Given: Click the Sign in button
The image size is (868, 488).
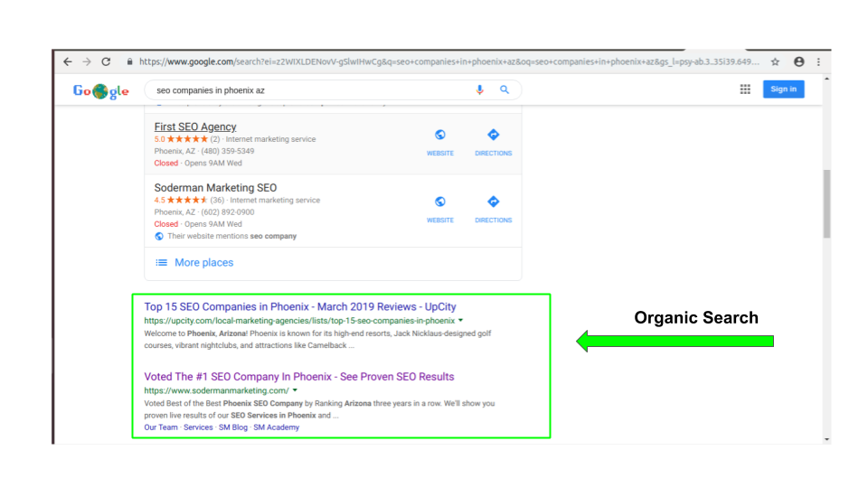Looking at the screenshot, I should [783, 89].
